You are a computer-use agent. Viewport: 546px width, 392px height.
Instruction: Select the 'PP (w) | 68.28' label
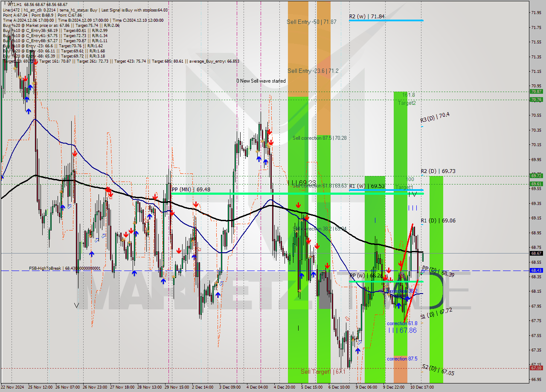[366, 276]
